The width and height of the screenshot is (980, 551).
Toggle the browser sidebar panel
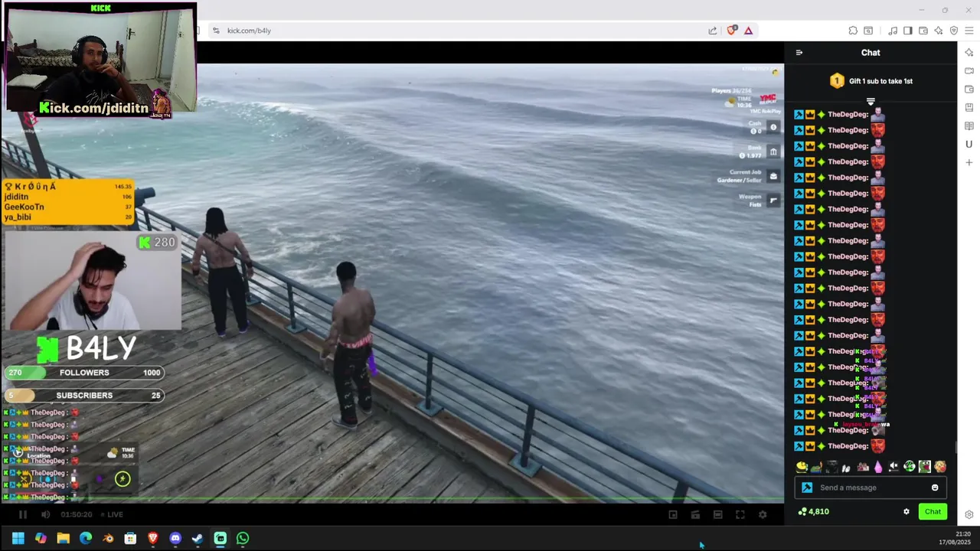click(908, 31)
